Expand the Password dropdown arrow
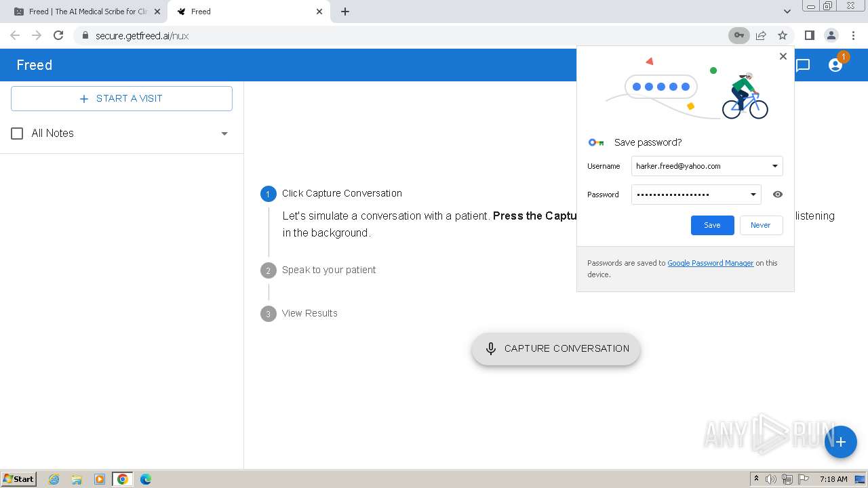The width and height of the screenshot is (868, 488). 753,195
